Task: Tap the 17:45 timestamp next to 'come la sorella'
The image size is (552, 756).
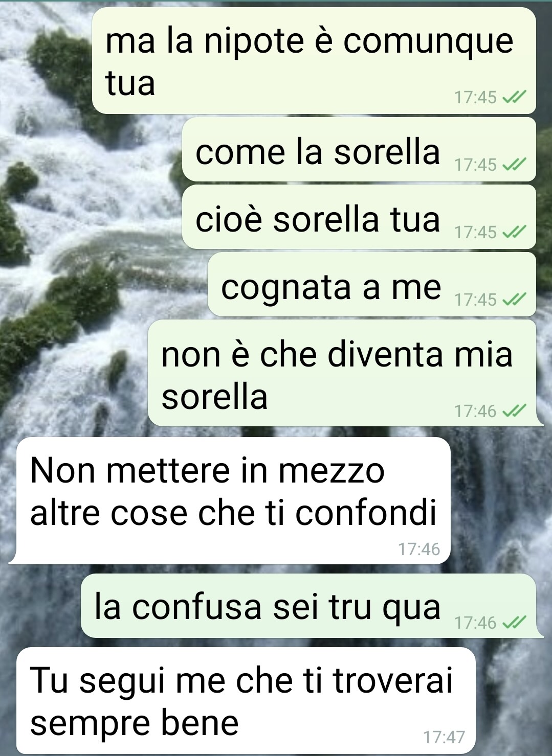Action: (x=476, y=165)
